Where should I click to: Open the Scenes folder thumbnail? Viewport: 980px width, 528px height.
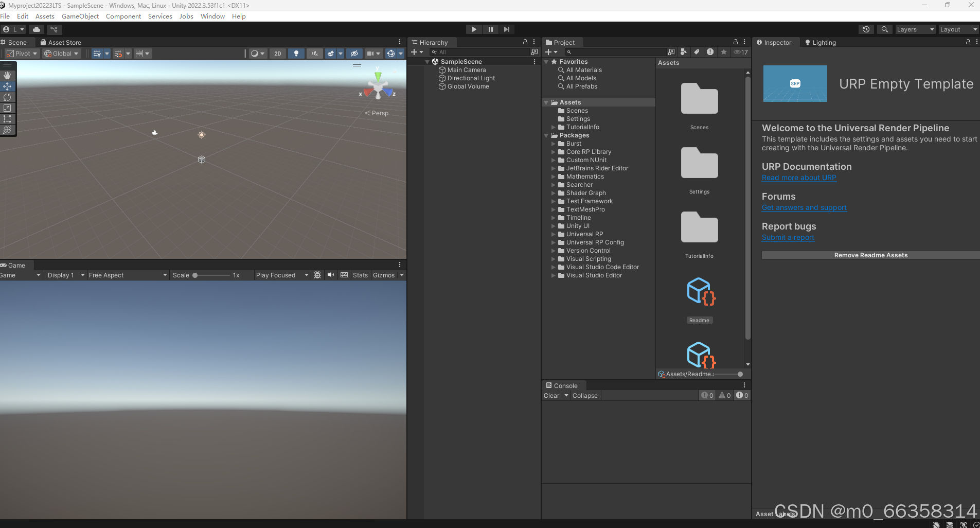point(700,99)
